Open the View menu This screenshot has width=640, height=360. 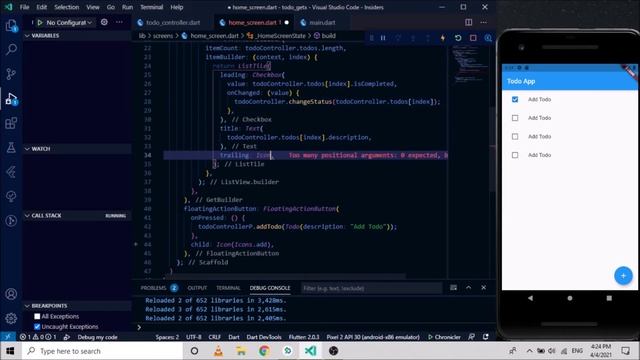point(93,7)
